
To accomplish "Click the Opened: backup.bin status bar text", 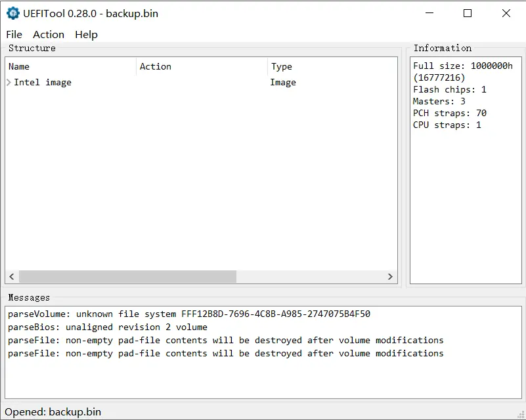I will click(53, 412).
